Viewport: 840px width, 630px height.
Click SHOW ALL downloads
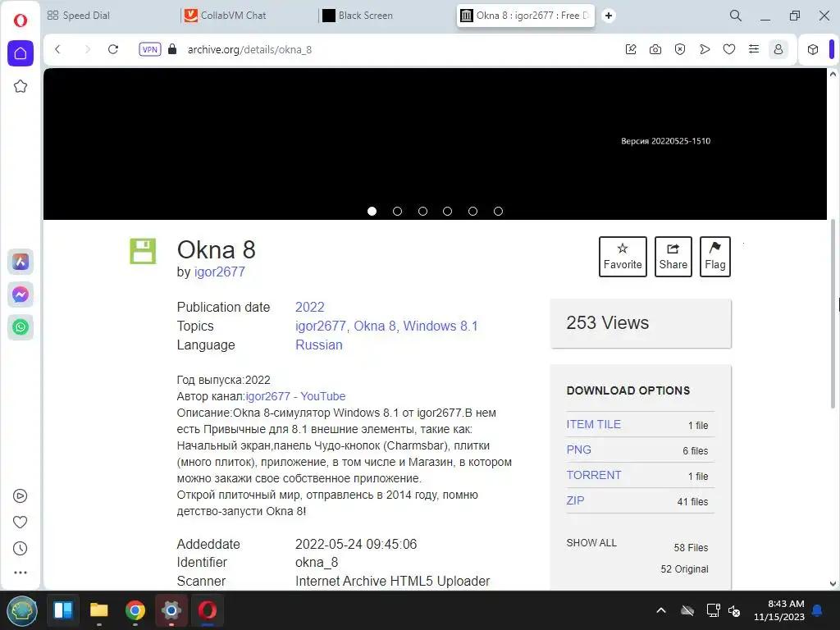591,543
